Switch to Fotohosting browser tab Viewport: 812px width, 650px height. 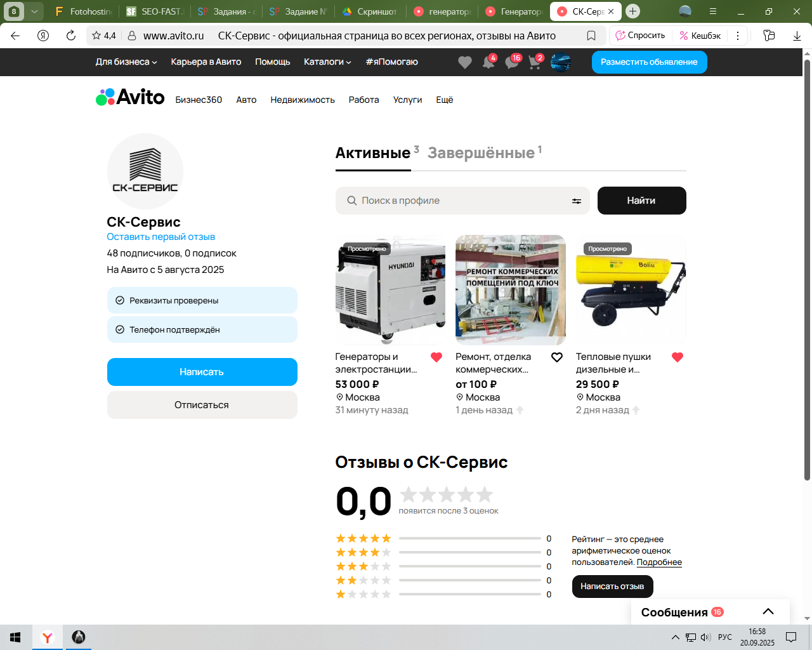click(84, 11)
